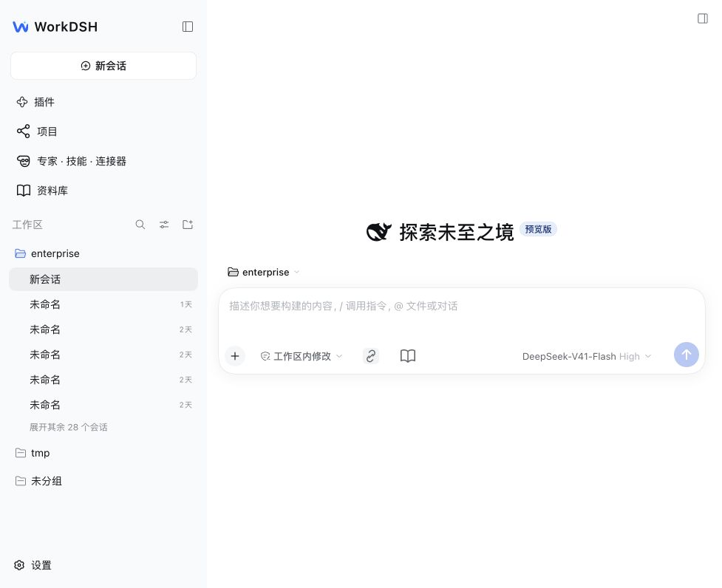This screenshot has height=588, width=722.
Task: Expand the remaining 28 conversations
Action: (69, 427)
